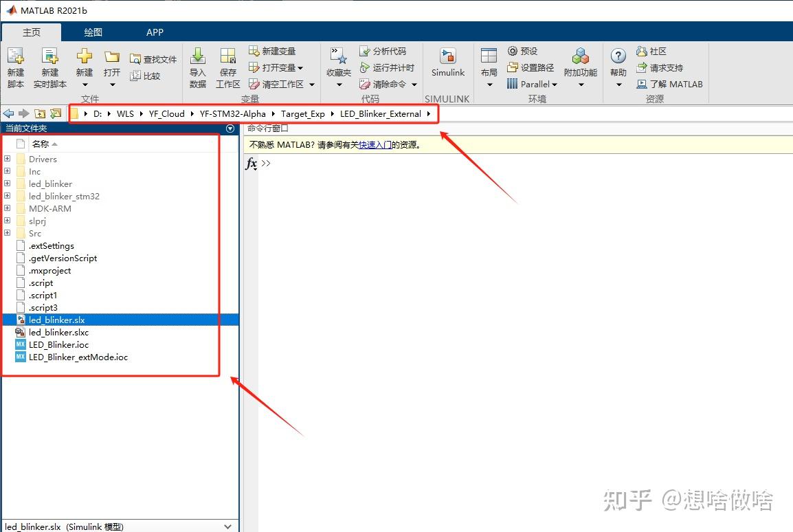793x532 pixels.
Task: Open the 导入数据 import data tool
Action: pos(197,65)
